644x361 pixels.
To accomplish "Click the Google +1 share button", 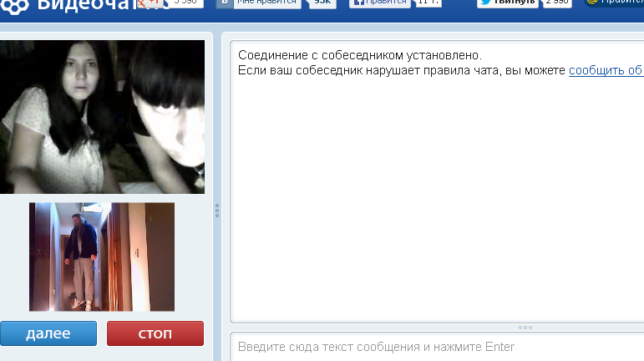I will click(150, 3).
